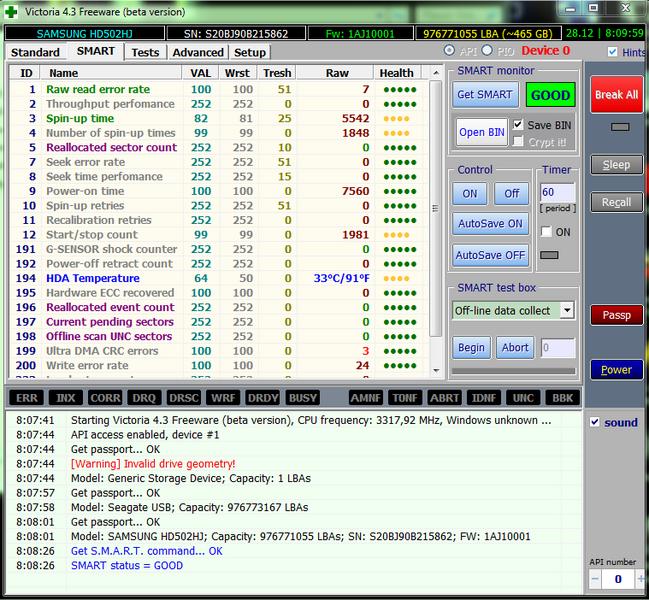Click the AutoSave ON button
Screen dimensions: 649x600
490,223
